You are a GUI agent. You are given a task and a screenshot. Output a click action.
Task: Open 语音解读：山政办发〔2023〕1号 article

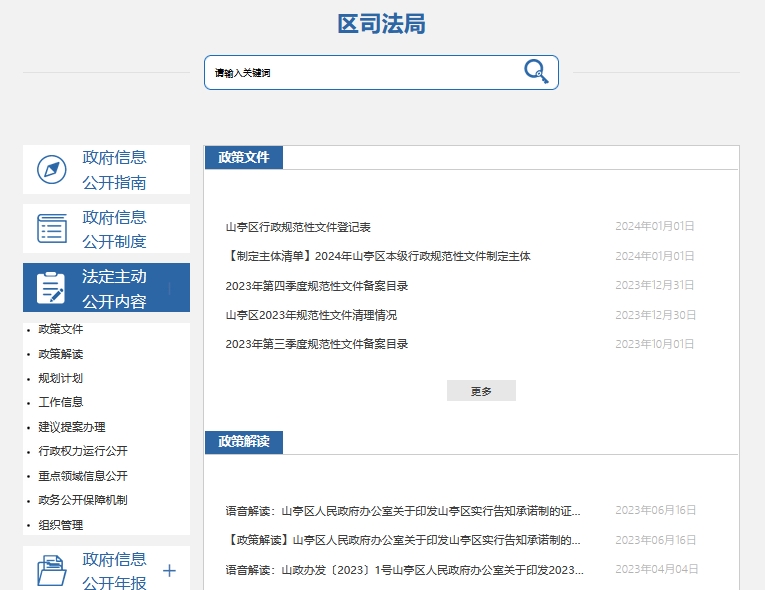(404, 570)
